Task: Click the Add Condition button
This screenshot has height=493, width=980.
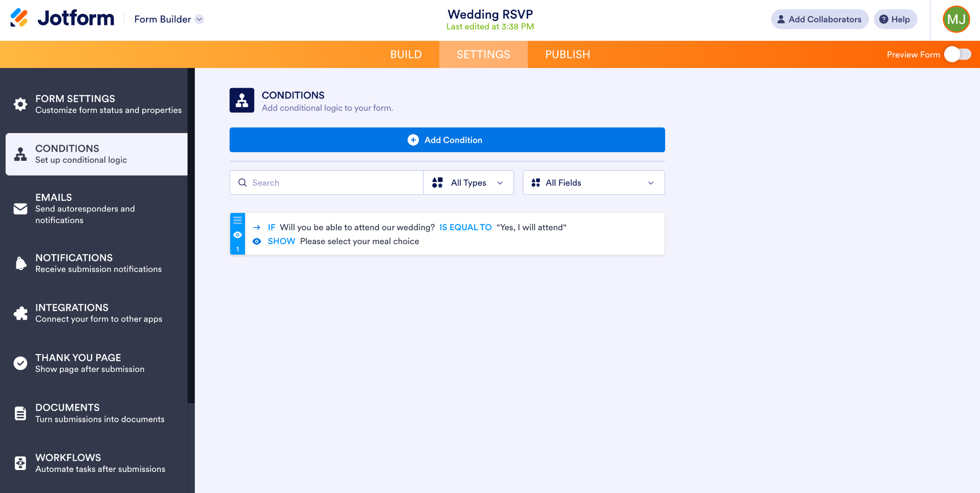Action: point(447,140)
